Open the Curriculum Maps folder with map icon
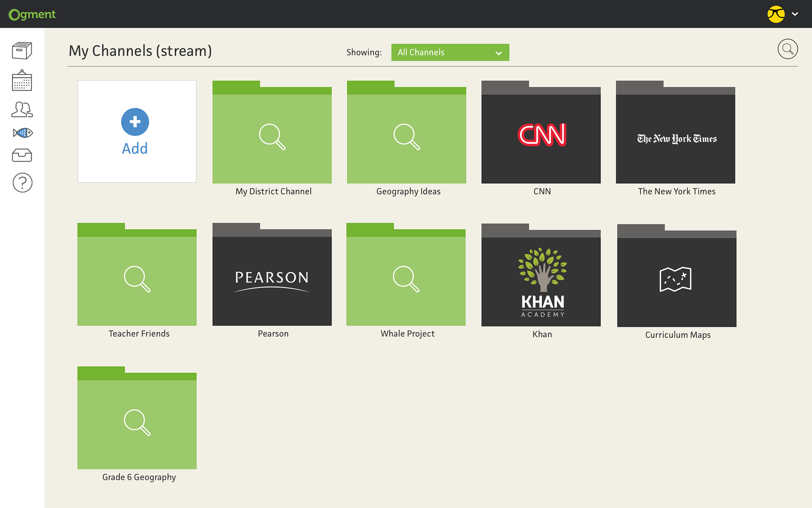 (677, 276)
